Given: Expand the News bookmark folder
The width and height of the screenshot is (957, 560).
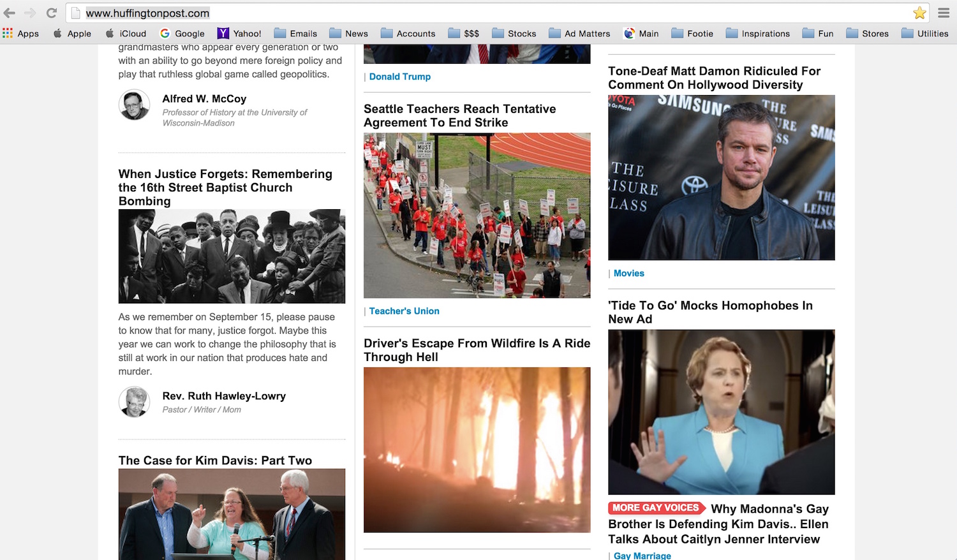Looking at the screenshot, I should coord(348,33).
